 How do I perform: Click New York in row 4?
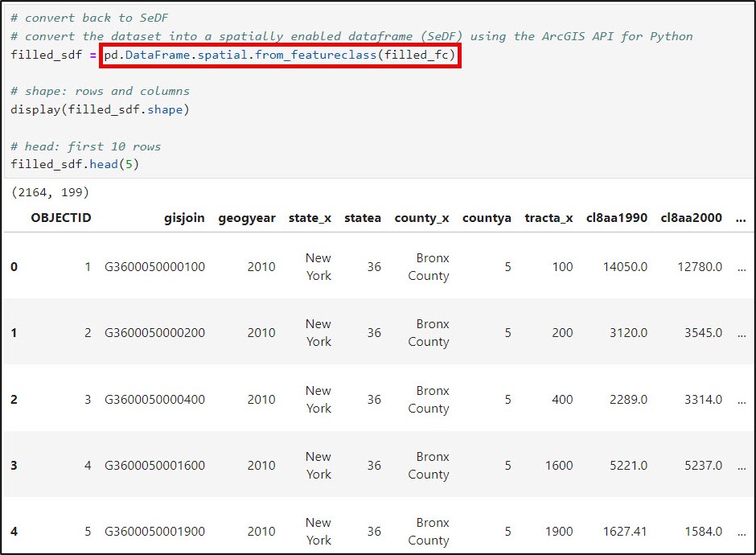pyautogui.click(x=318, y=532)
